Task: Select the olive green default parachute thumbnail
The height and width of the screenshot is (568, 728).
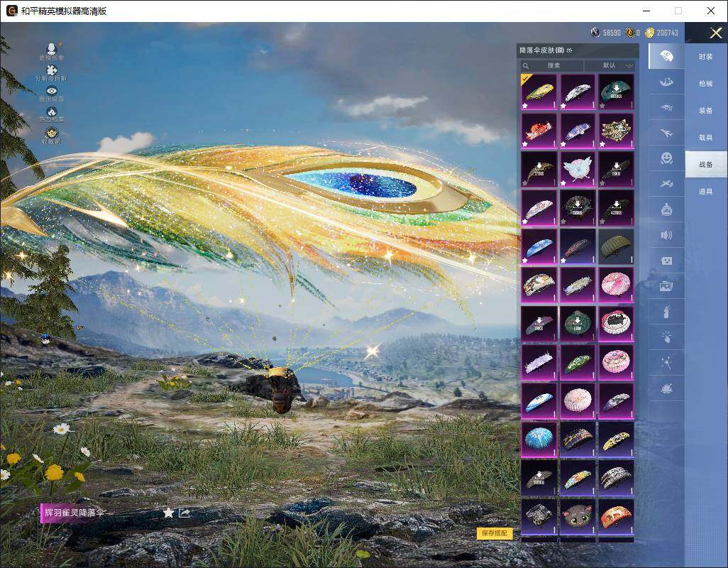Action: click(616, 246)
